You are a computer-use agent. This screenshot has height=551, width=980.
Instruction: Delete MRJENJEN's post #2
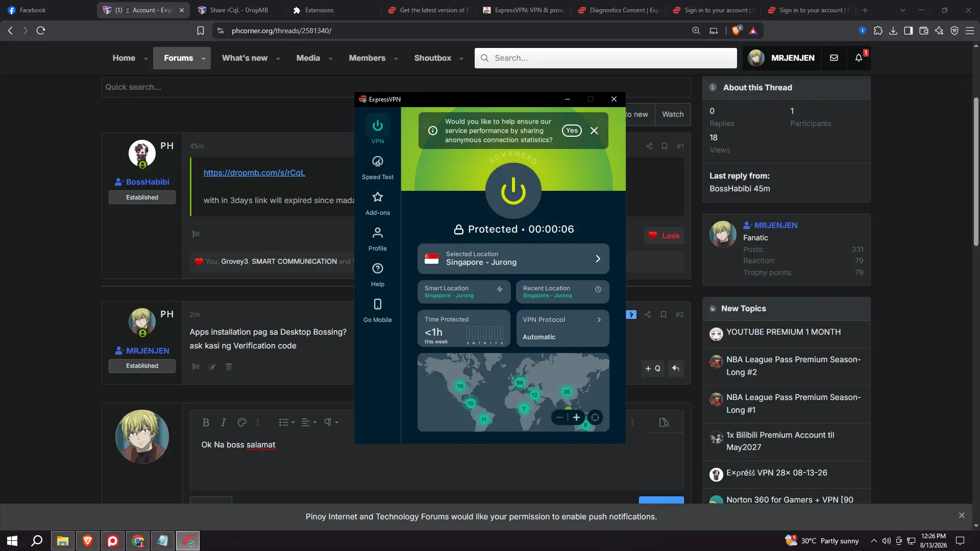pyautogui.click(x=229, y=367)
